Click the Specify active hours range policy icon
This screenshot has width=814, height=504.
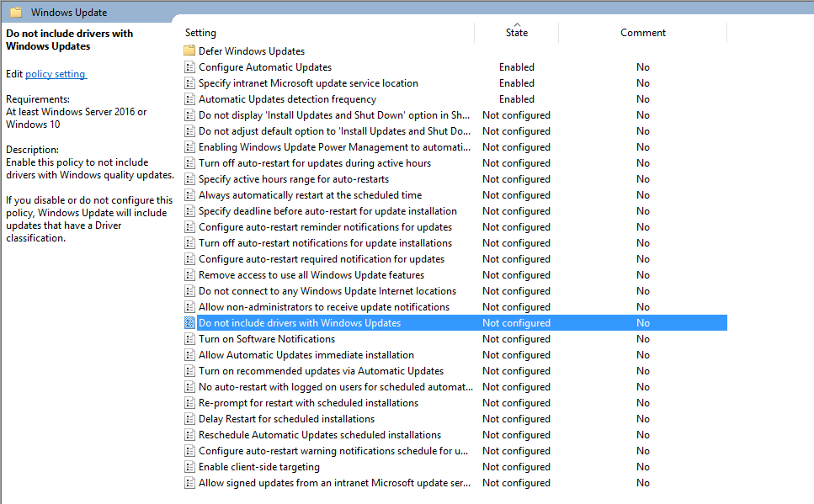pos(190,179)
